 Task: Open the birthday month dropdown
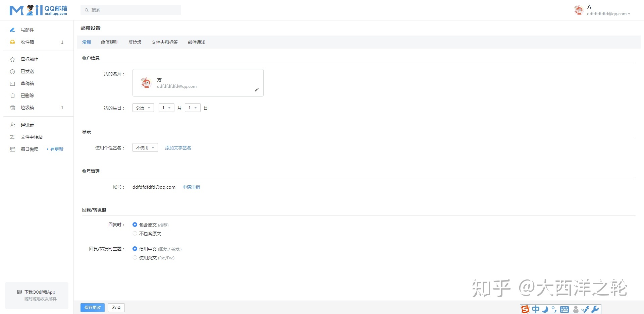point(166,108)
